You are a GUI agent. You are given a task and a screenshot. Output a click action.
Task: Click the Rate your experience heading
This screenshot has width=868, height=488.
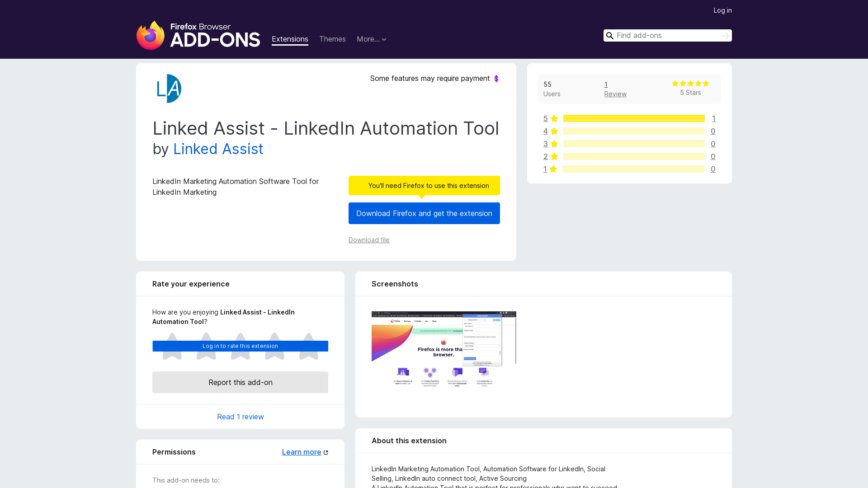click(x=191, y=284)
